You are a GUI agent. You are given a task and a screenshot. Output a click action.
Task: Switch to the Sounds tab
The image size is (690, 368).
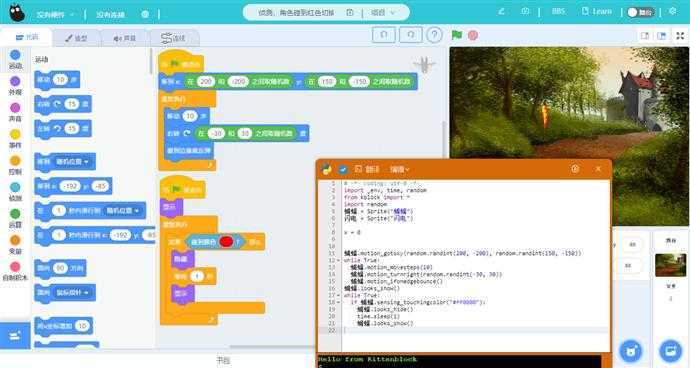coord(125,38)
